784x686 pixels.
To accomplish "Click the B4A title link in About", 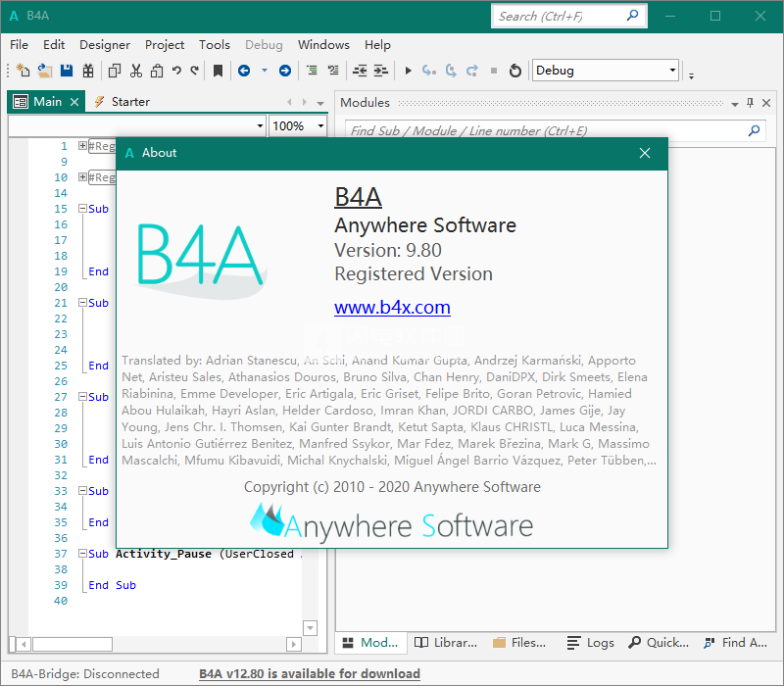I will (x=358, y=197).
